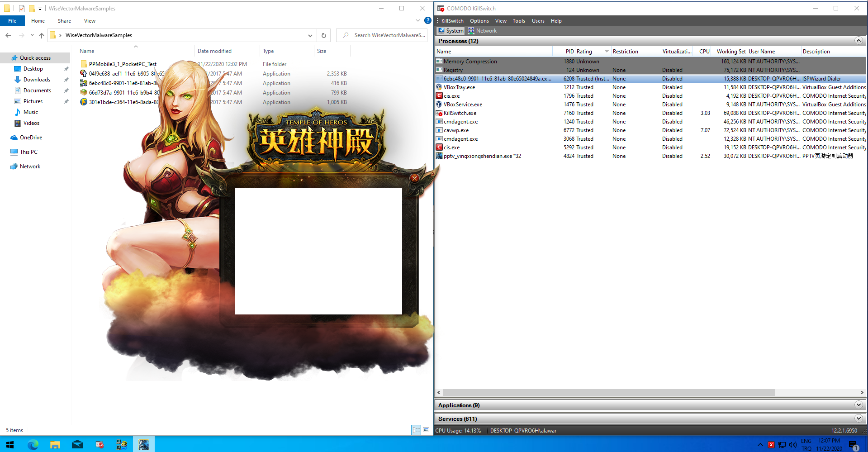Refresh the WiseVectorMalwareSamples folder view
The width and height of the screenshot is (868, 452).
click(x=324, y=35)
